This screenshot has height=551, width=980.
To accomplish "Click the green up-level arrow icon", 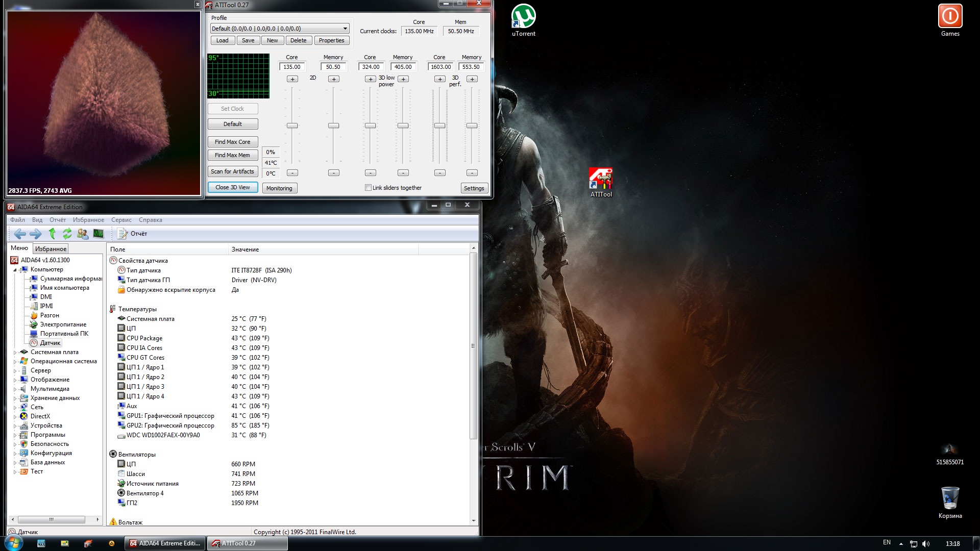I will [52, 234].
